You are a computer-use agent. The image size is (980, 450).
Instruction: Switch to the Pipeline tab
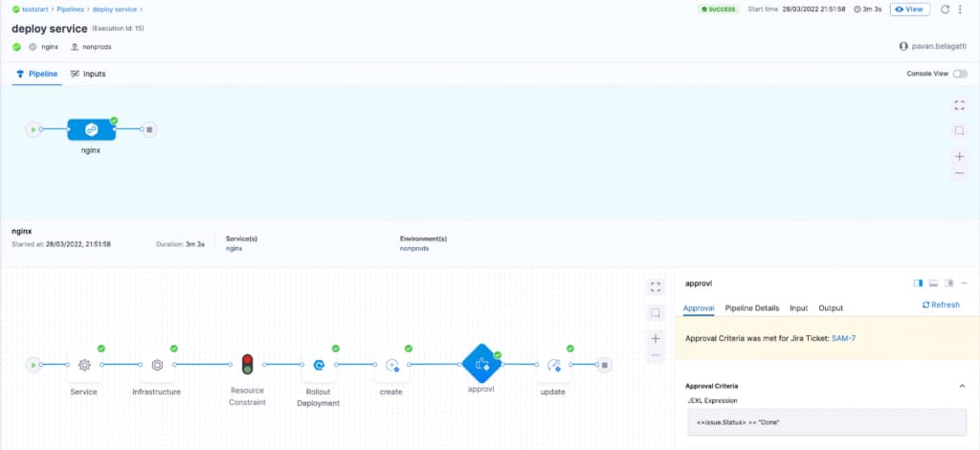tap(37, 74)
